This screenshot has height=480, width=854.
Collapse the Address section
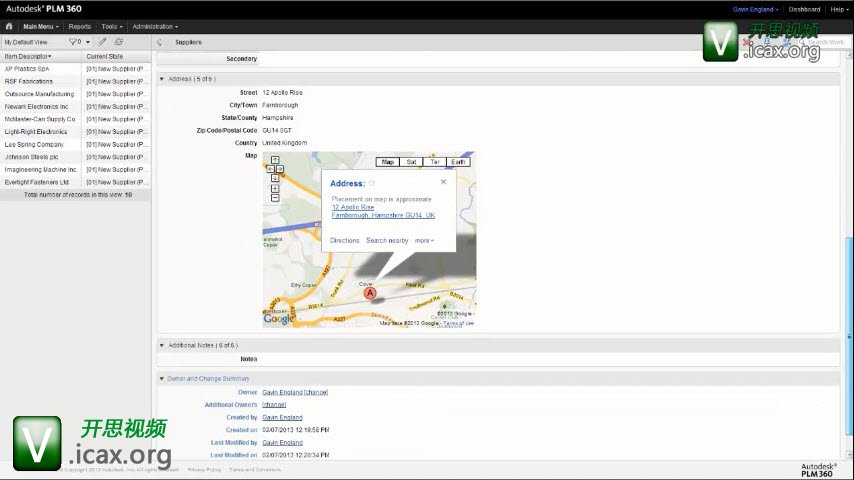click(x=162, y=79)
